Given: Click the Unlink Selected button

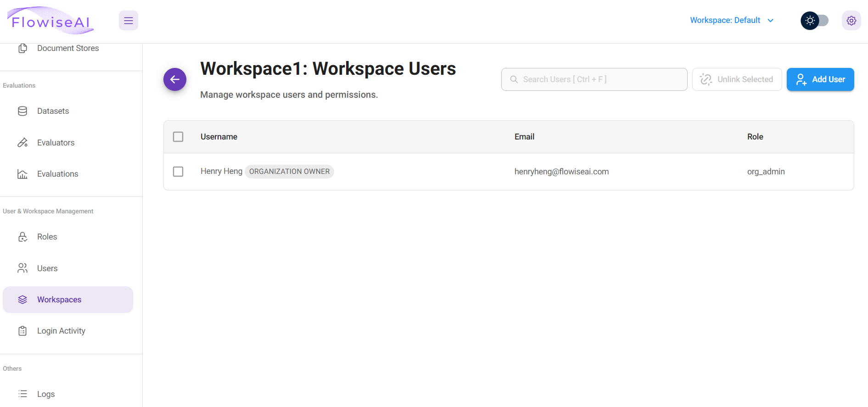Looking at the screenshot, I should click(x=737, y=79).
